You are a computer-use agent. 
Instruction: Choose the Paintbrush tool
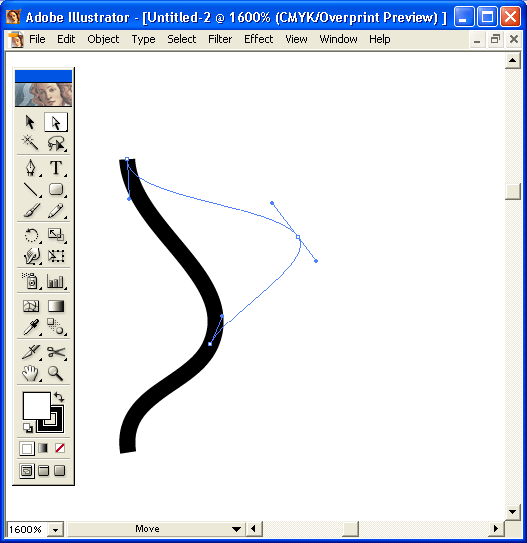[x=31, y=210]
